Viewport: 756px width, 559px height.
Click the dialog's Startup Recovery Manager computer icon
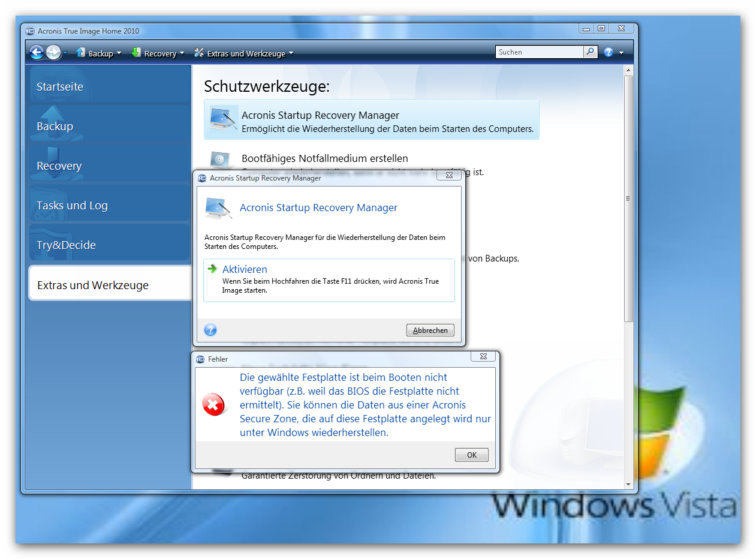coord(218,208)
